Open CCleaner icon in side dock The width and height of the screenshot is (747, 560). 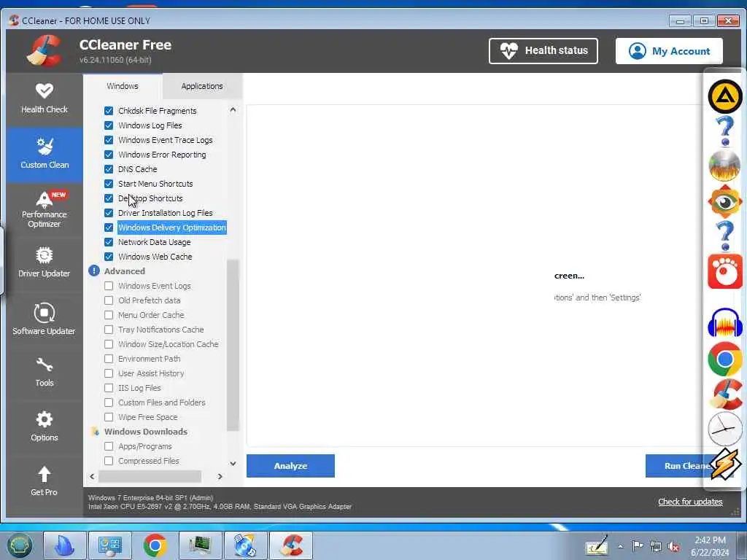(724, 394)
